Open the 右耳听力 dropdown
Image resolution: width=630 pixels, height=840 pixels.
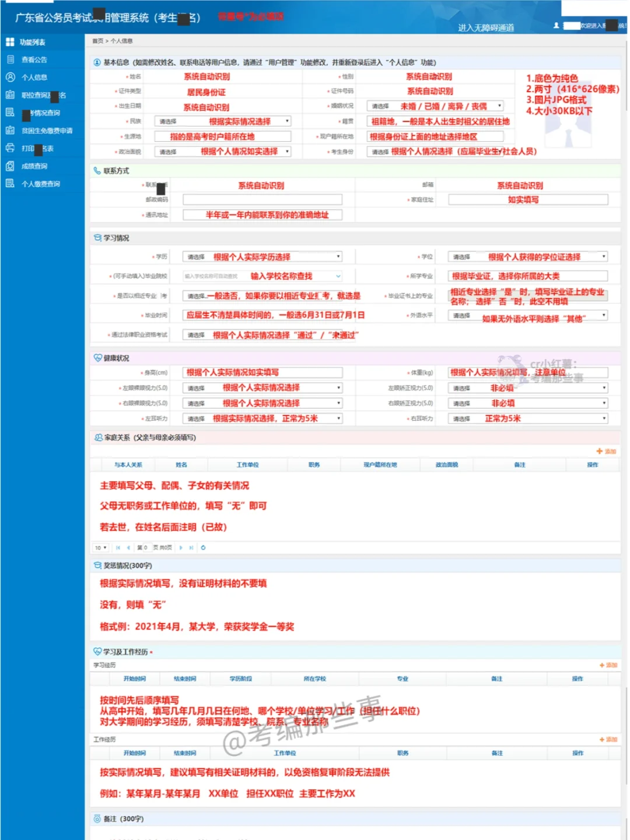[x=528, y=418]
